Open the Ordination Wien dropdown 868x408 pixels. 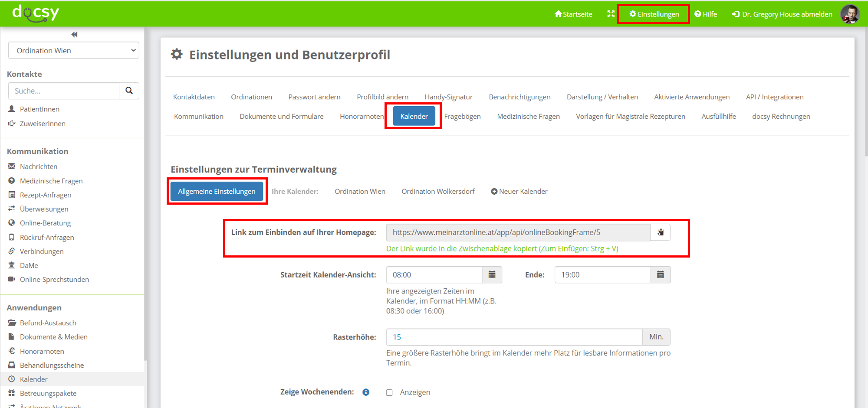pyautogui.click(x=73, y=50)
